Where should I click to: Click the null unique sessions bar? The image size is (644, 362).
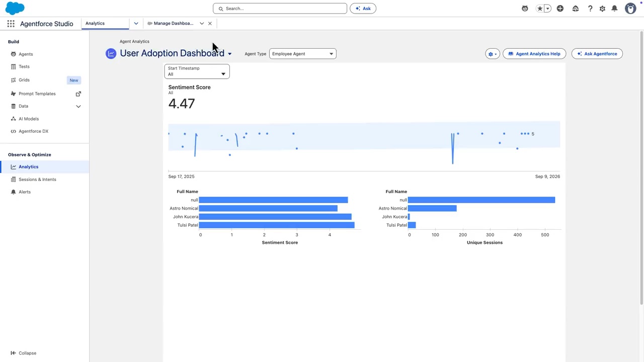tap(481, 200)
